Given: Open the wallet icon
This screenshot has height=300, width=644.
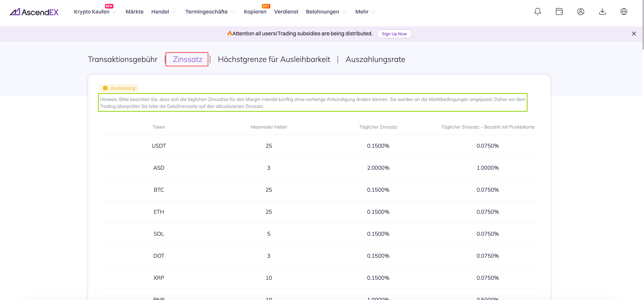Looking at the screenshot, I should click(x=559, y=12).
